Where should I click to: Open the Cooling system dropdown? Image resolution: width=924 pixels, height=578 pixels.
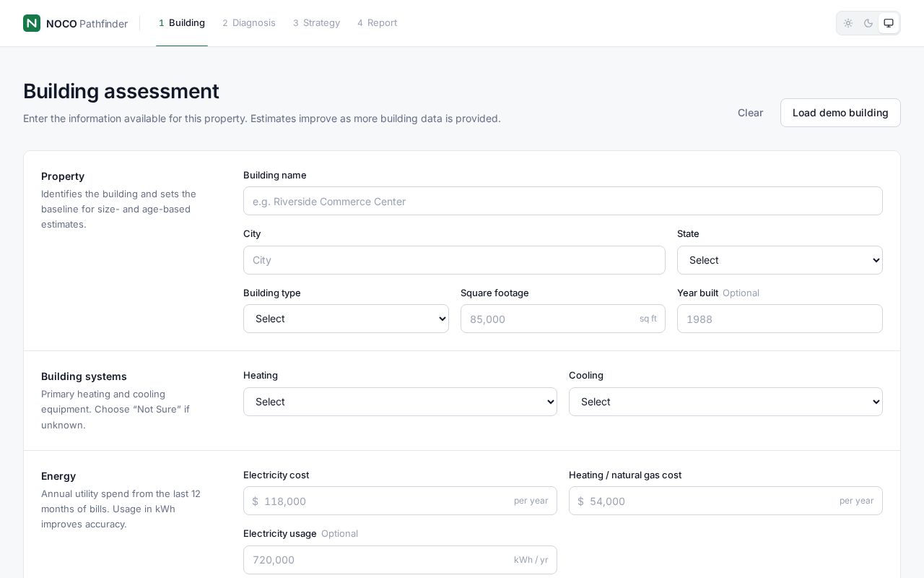725,402
